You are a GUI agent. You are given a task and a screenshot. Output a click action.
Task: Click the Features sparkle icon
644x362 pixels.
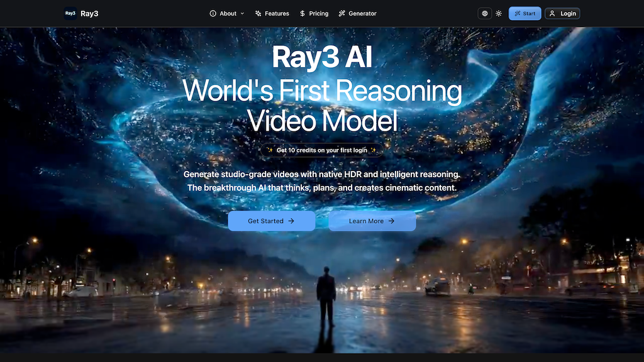click(x=258, y=13)
